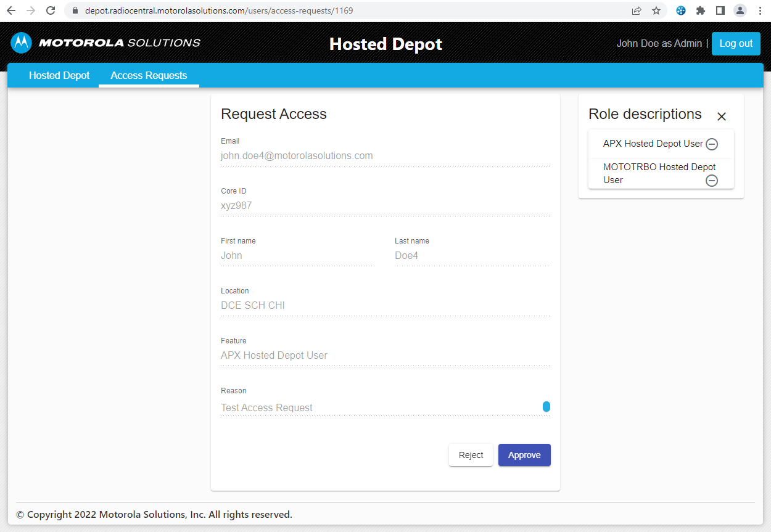The width and height of the screenshot is (771, 532).
Task: Reload the page with the refresh icon
Action: click(51, 10)
